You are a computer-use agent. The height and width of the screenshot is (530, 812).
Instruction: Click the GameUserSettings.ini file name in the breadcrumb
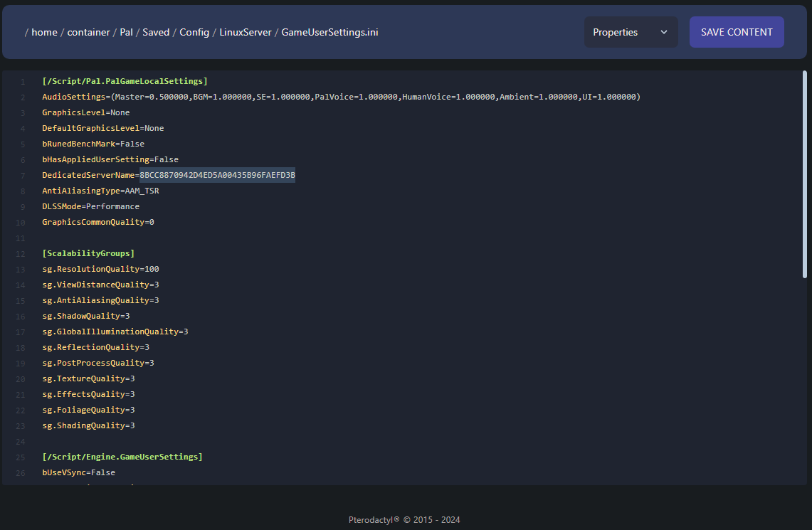329,32
